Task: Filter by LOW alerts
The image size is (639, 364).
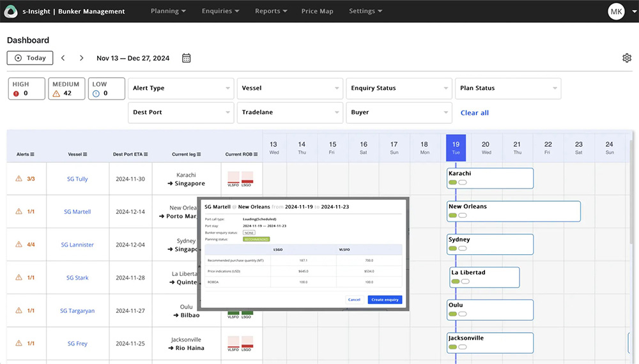Action: [x=106, y=88]
